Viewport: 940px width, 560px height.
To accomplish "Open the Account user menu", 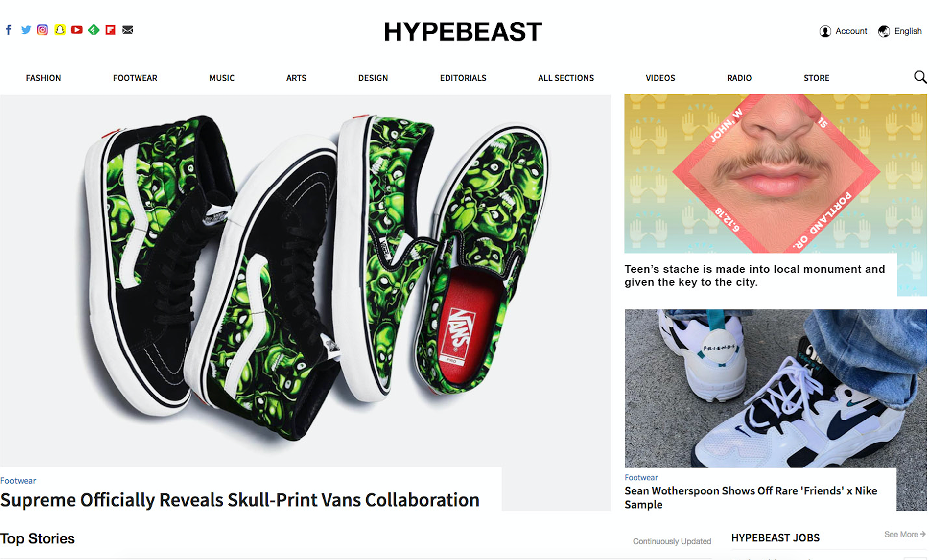I will point(843,31).
